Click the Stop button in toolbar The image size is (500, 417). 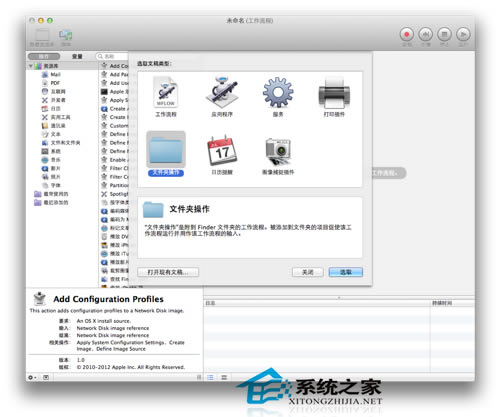pyautogui.click(x=444, y=34)
